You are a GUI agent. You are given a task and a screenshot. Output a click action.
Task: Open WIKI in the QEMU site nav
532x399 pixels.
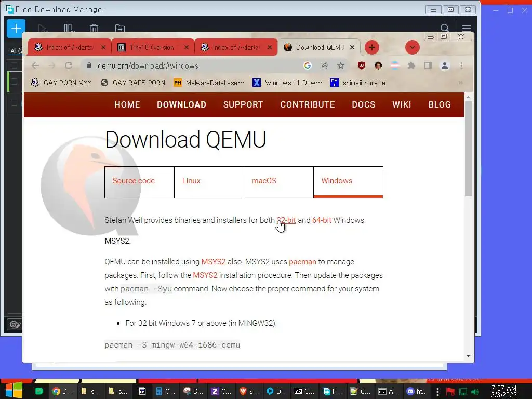coord(402,104)
